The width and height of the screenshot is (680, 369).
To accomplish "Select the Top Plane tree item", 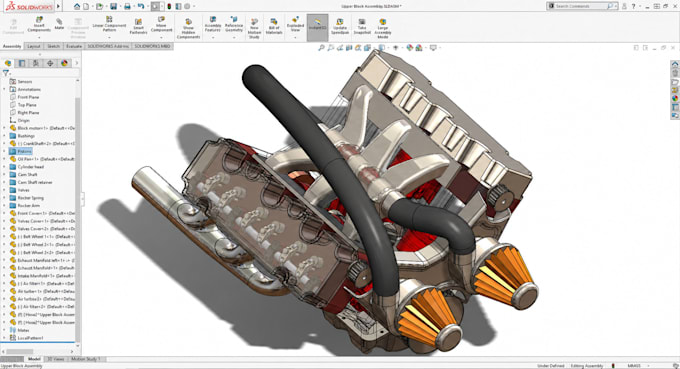I will click(x=27, y=105).
